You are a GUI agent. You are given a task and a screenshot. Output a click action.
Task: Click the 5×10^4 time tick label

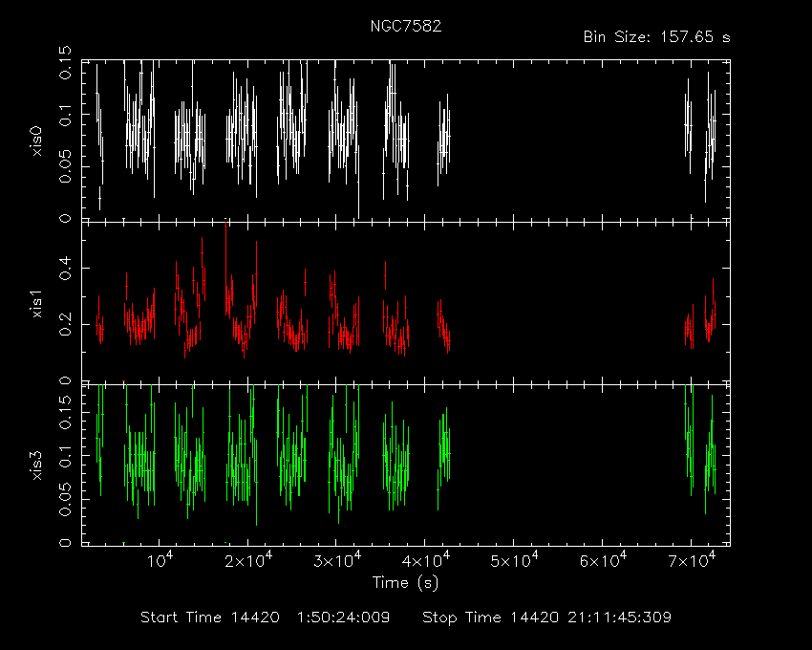(x=514, y=560)
